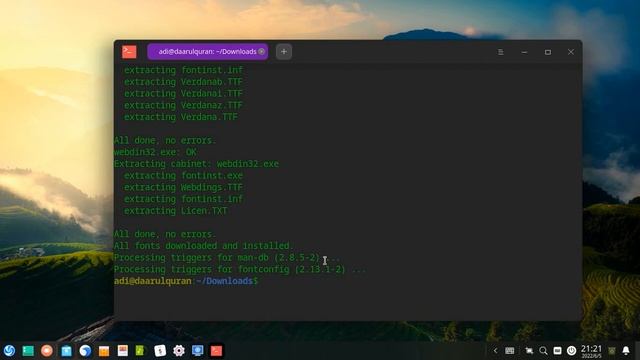Open the notification bell
640x360 pixels.
(626, 350)
